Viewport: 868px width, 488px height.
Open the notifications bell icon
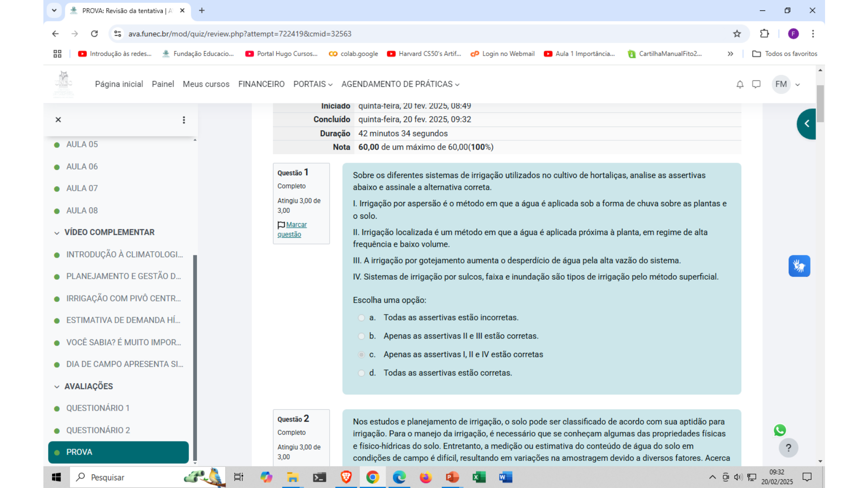pyautogui.click(x=740, y=84)
